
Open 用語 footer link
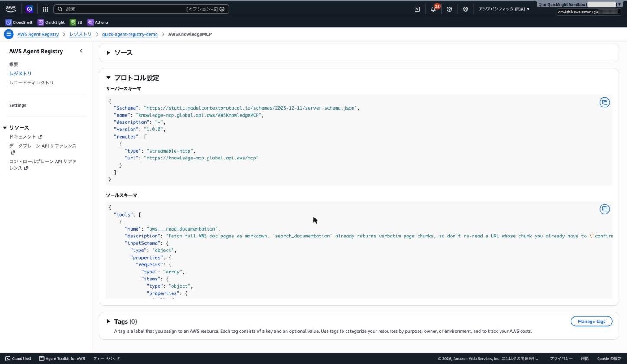coord(585,358)
